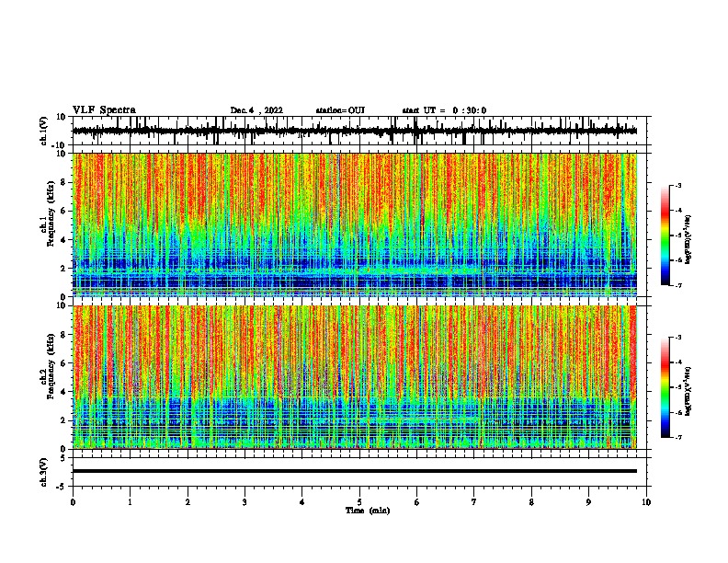The image size is (728, 563).
Task: Select the "ch.2 Frequency (kHz)" axis label
Action: pos(47,366)
